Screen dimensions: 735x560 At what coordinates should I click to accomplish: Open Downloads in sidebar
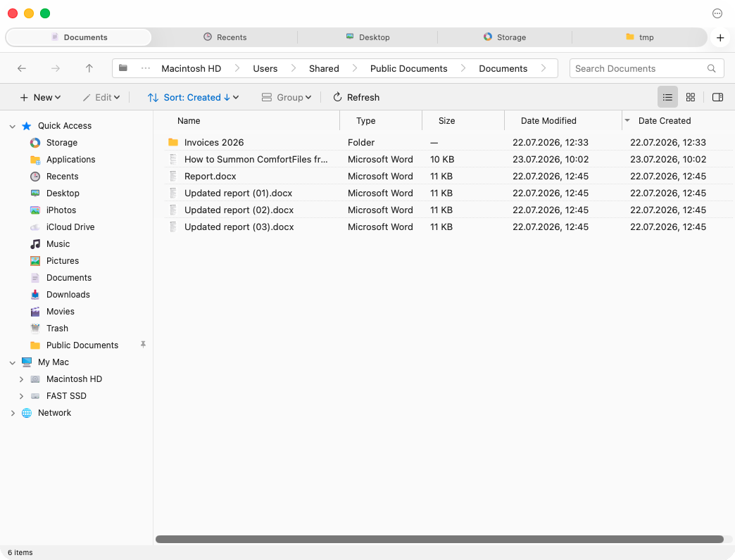click(x=68, y=294)
